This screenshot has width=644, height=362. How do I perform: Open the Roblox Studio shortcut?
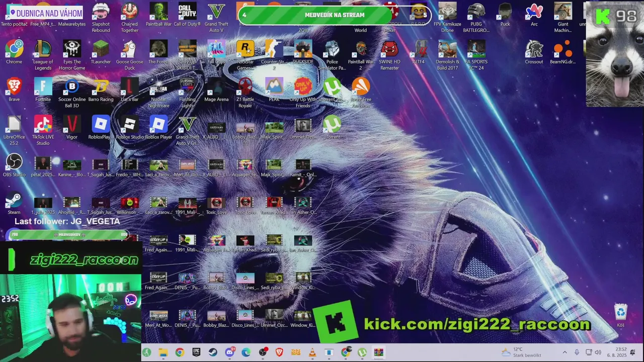pos(129,128)
